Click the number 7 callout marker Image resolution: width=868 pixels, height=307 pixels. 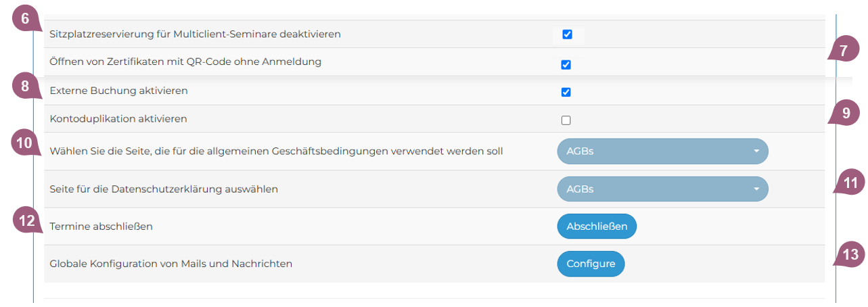point(842,51)
